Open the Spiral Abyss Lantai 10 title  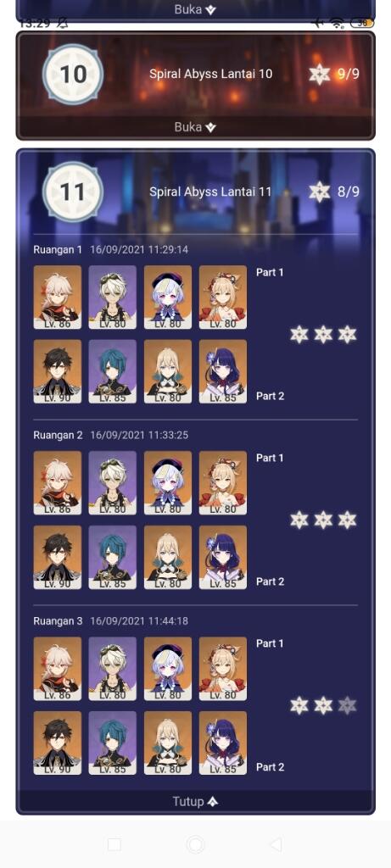point(210,75)
